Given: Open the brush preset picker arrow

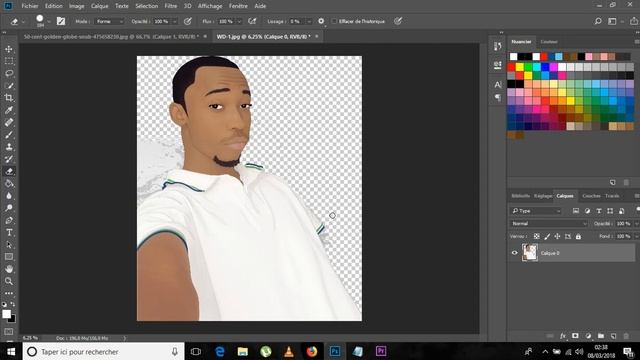Looking at the screenshot, I should coord(49,21).
